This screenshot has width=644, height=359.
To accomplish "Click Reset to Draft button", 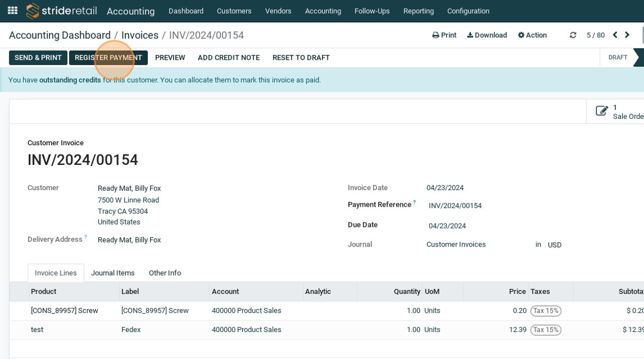I will coord(301,57).
